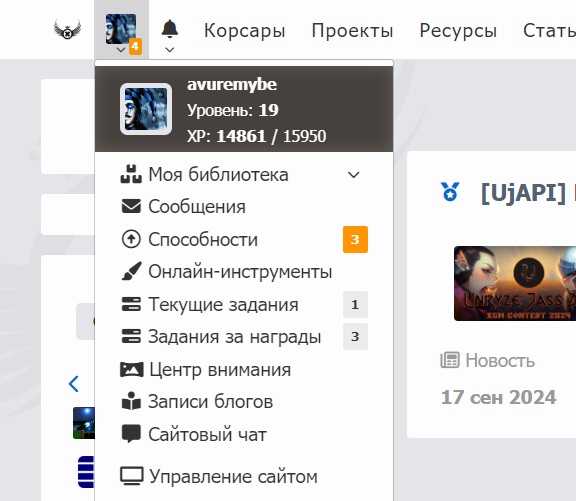Image resolution: width=576 pixels, height=501 pixels.
Task: Open the dark blue night thumbnail at left
Action: click(84, 423)
